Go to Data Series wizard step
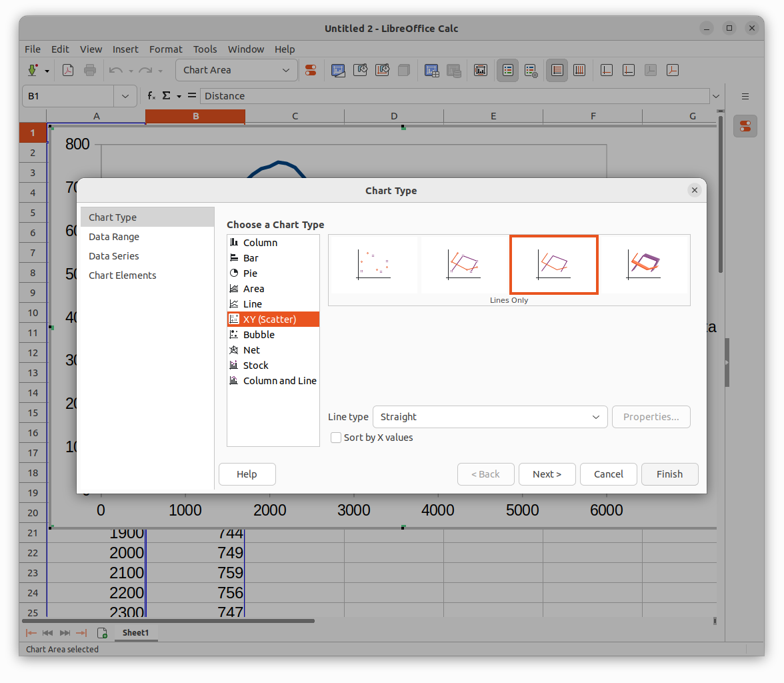This screenshot has width=784, height=683. click(147, 256)
